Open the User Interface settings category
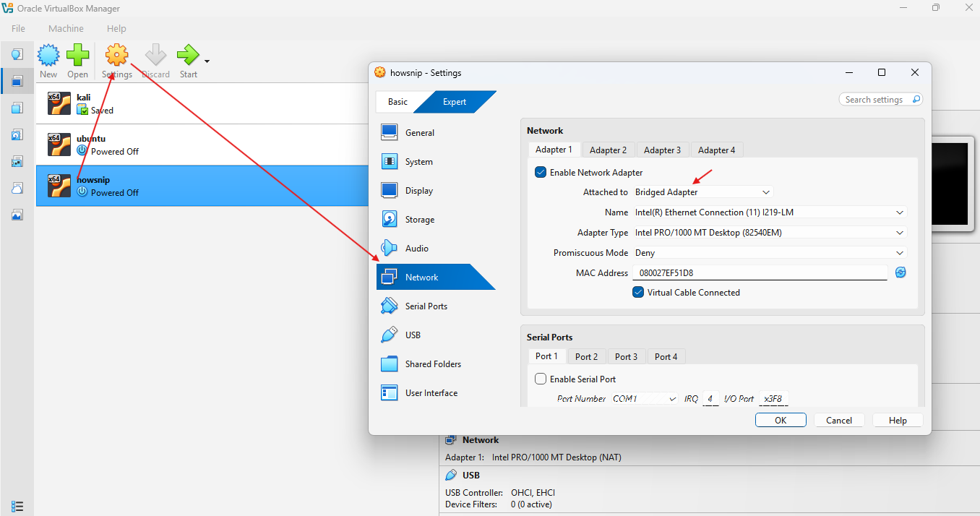The width and height of the screenshot is (980, 516). (436, 393)
